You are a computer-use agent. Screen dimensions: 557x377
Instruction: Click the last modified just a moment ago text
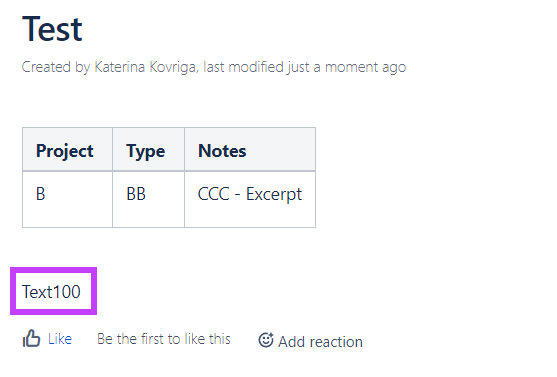pyautogui.click(x=304, y=67)
